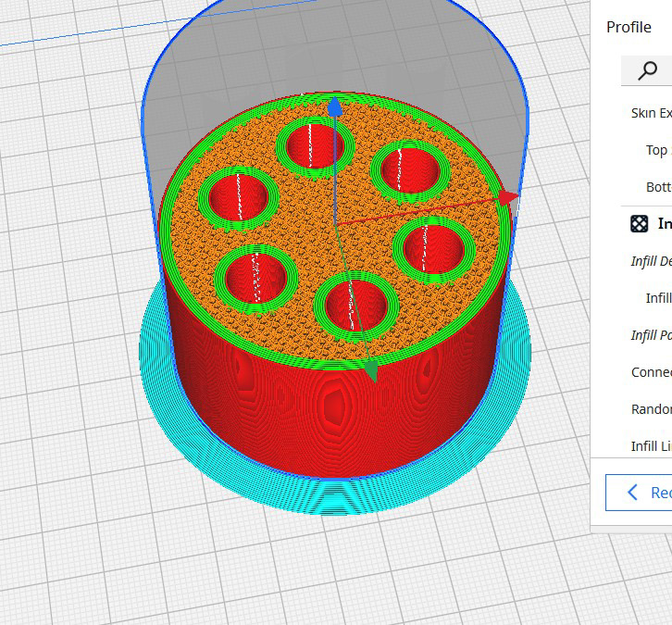Screen dimensions: 672x625
Task: Click the italic Infill De setting
Action: tap(651, 260)
